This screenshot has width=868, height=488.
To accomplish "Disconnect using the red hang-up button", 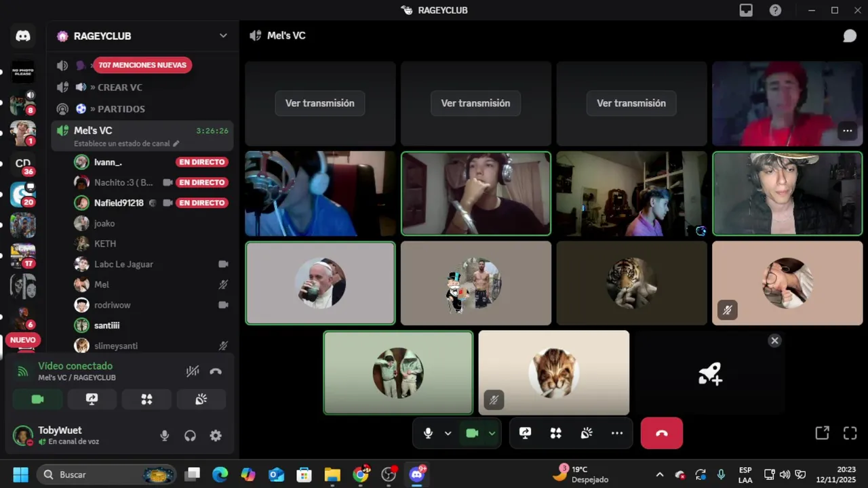I will [x=662, y=433].
